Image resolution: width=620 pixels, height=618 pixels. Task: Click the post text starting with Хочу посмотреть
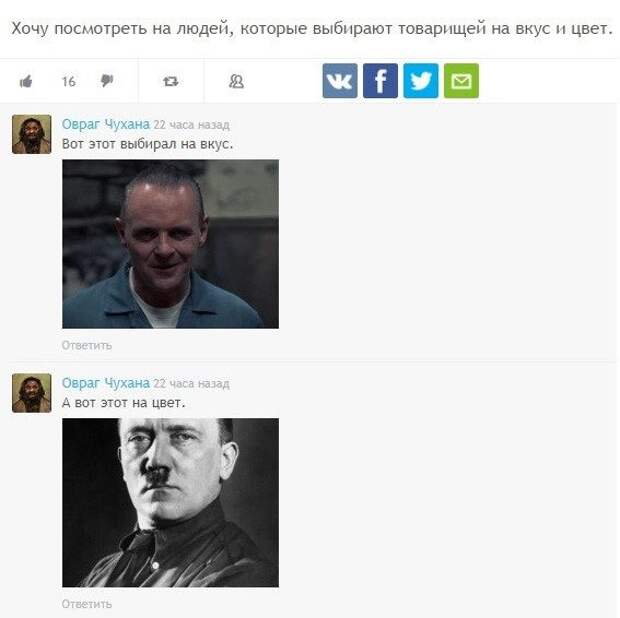[312, 28]
